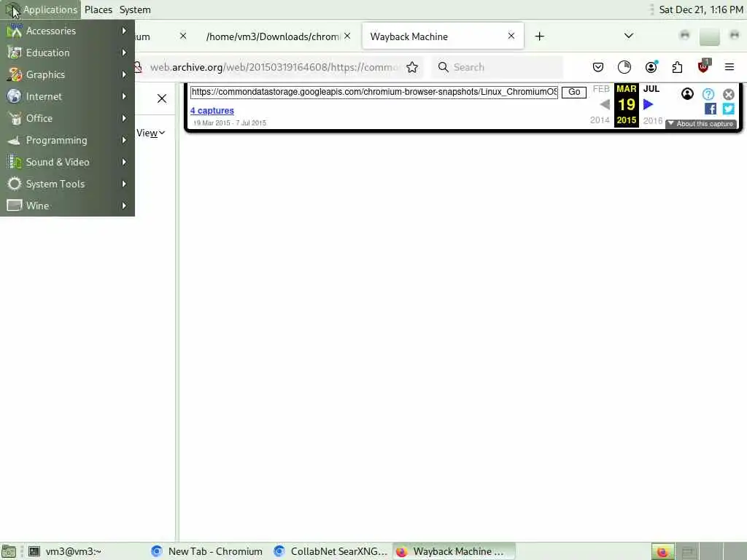Click the circular clock toolbar icon
Image resolution: width=747 pixels, height=560 pixels.
(624, 67)
